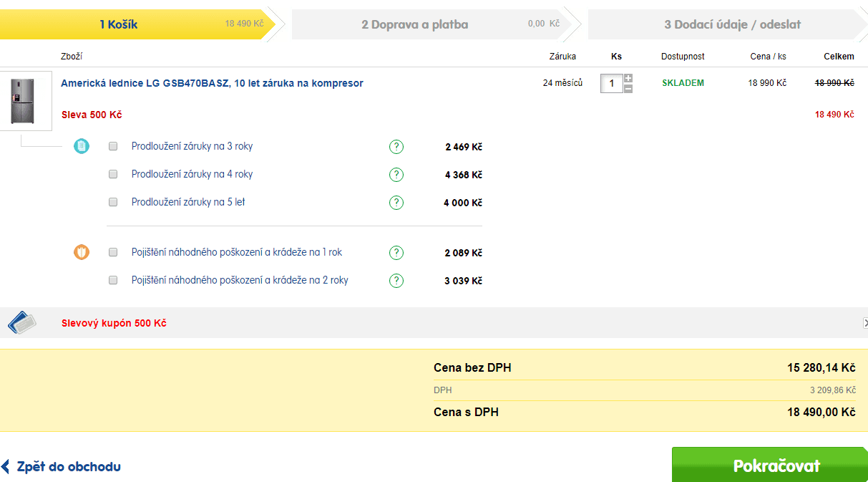
Task: Enable Prodloužení záruky na 3 roky checkbox
Action: pos(113,147)
